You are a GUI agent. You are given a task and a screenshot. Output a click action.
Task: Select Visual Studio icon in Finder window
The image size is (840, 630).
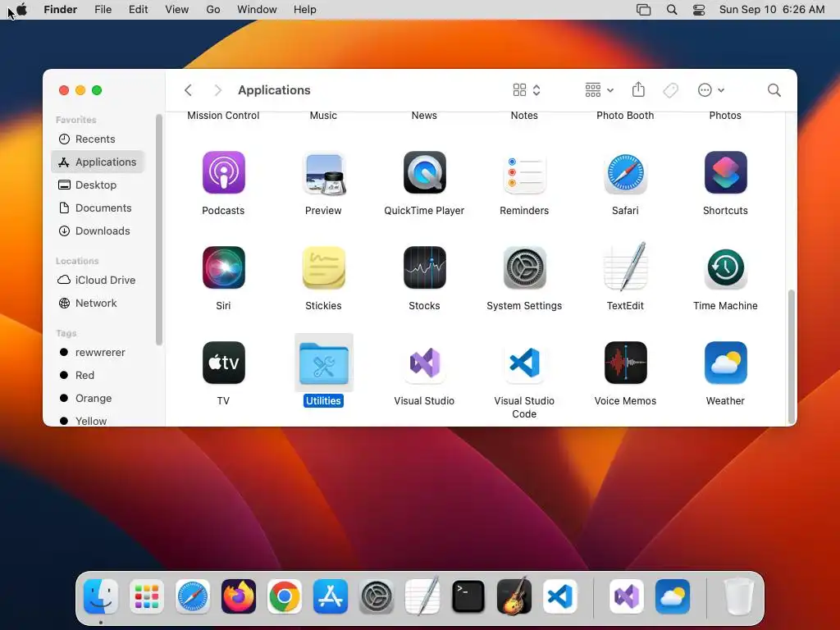point(424,363)
